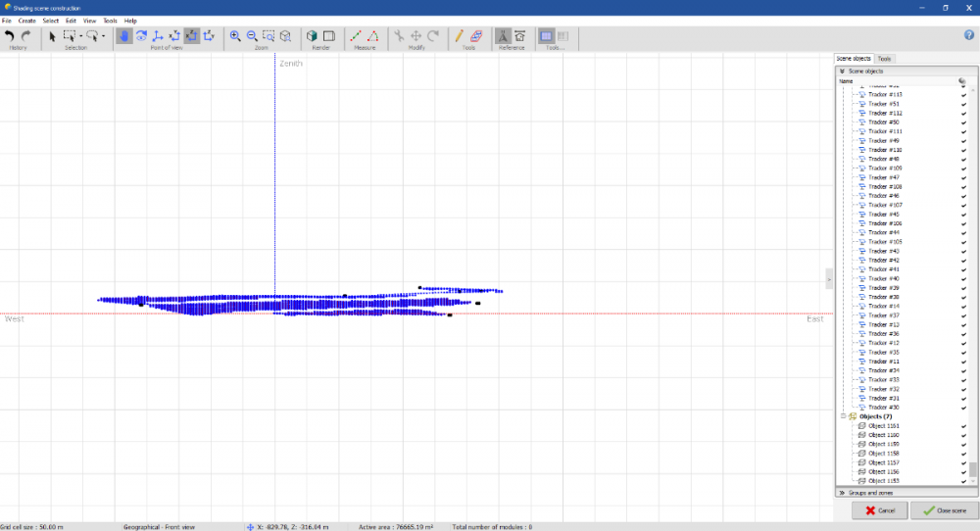Click the pencil icon in Tools group
This screenshot has width=980, height=531.
[x=459, y=36]
